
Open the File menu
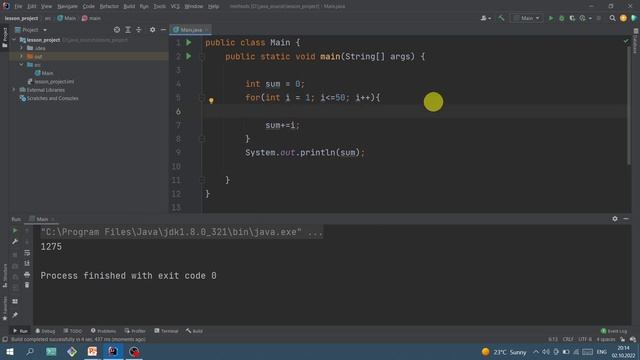[x=18, y=6]
